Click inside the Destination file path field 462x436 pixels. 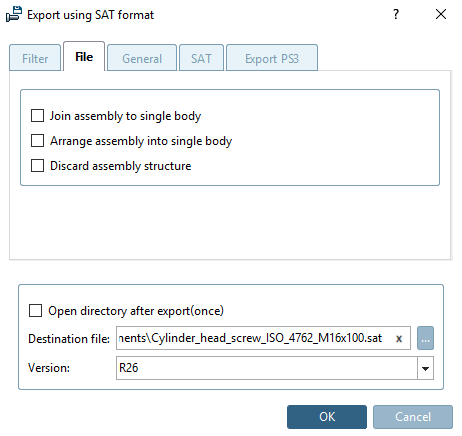point(255,338)
